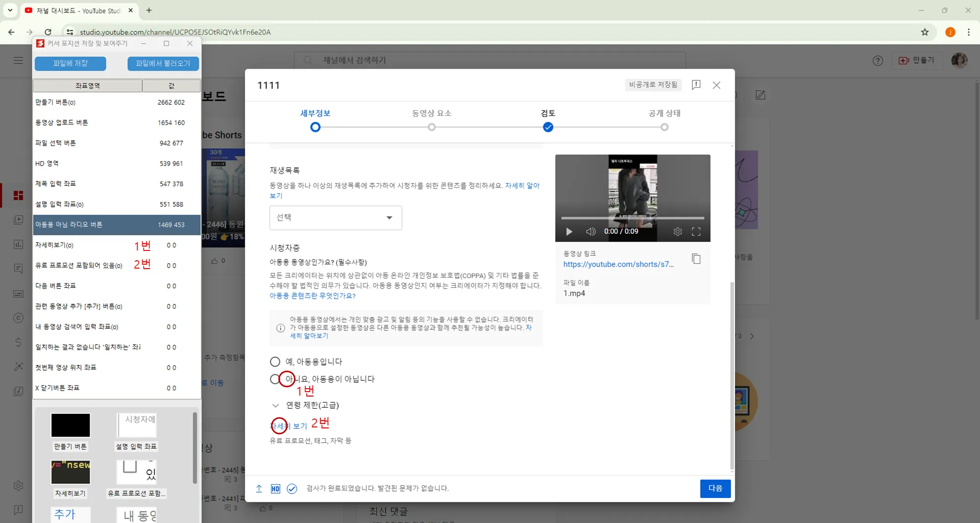The width and height of the screenshot is (980, 523).
Task: Open the 아동용 콘텐츠란 무엇인가요? link
Action: pyautogui.click(x=313, y=296)
